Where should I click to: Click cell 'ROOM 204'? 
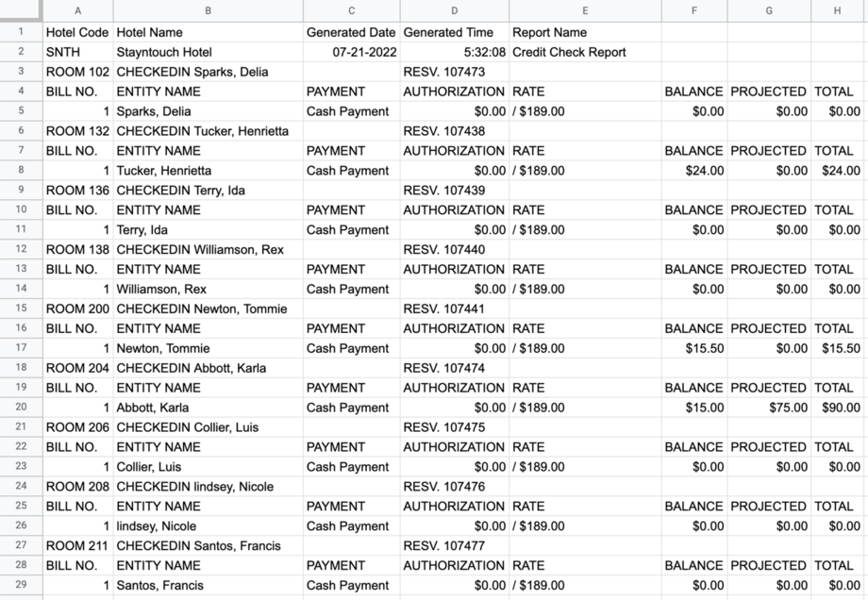(x=78, y=368)
